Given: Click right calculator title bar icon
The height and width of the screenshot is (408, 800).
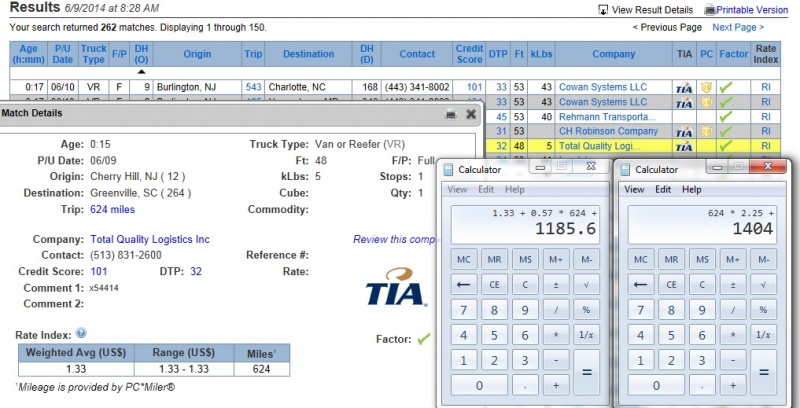Looking at the screenshot, I should click(x=625, y=169).
